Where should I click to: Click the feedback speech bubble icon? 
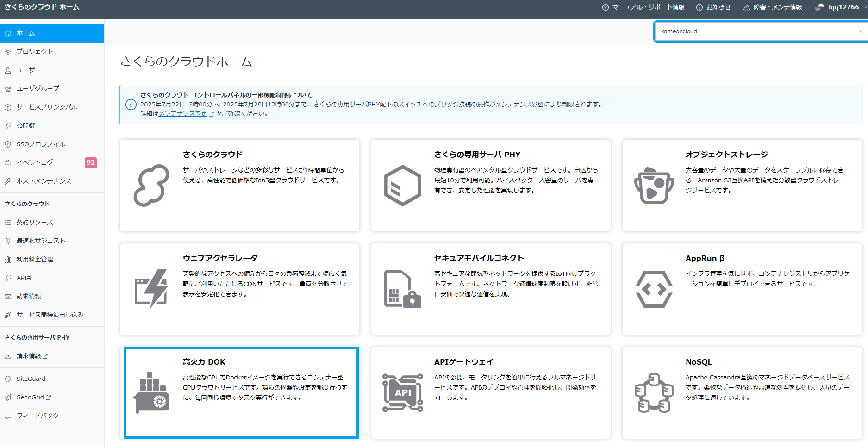point(8,416)
